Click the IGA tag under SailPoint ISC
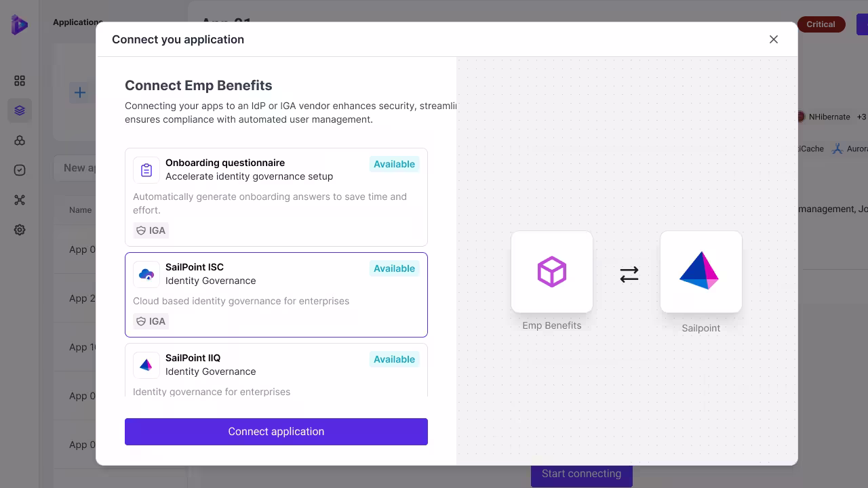This screenshot has height=488, width=868. pos(151,321)
